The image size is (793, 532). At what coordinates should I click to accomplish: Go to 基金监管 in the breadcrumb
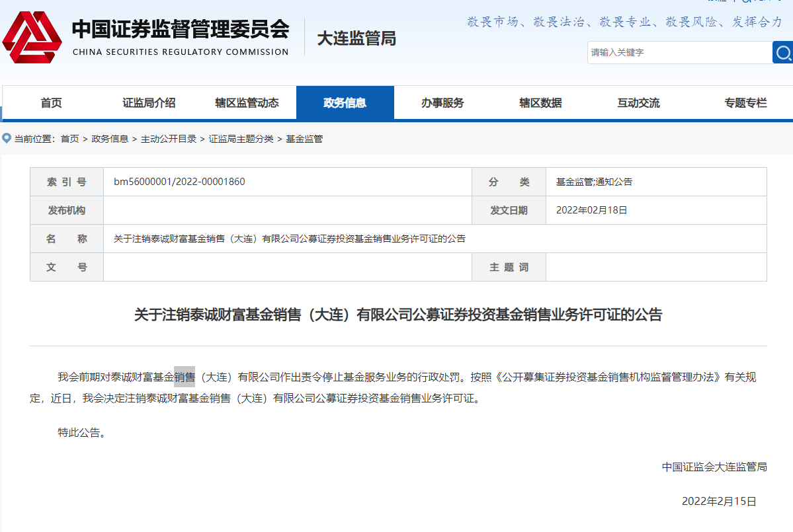304,139
